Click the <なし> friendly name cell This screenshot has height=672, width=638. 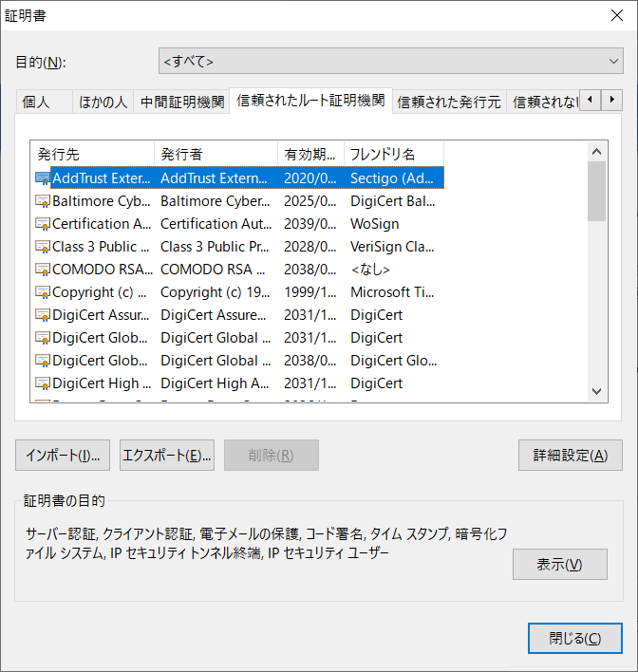[x=370, y=270]
